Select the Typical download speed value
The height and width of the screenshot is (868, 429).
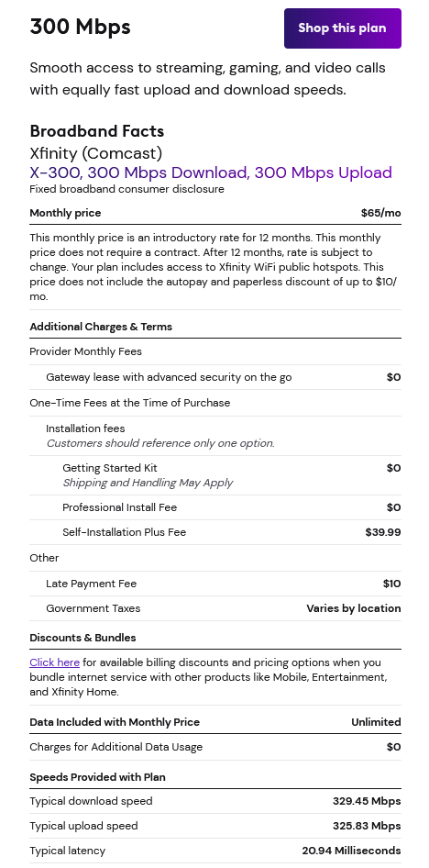(x=367, y=801)
